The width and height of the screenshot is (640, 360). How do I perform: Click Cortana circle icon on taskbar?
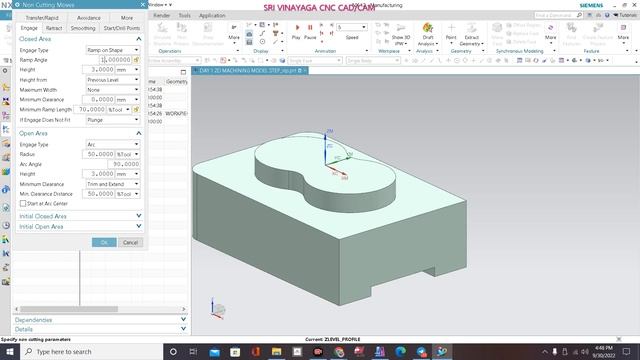(x=173, y=351)
